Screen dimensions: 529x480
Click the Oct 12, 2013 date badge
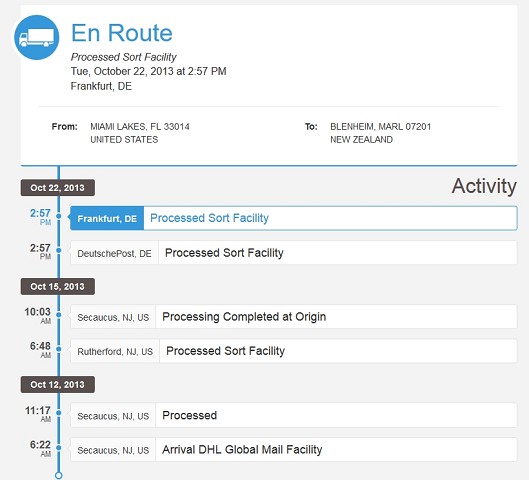[58, 385]
